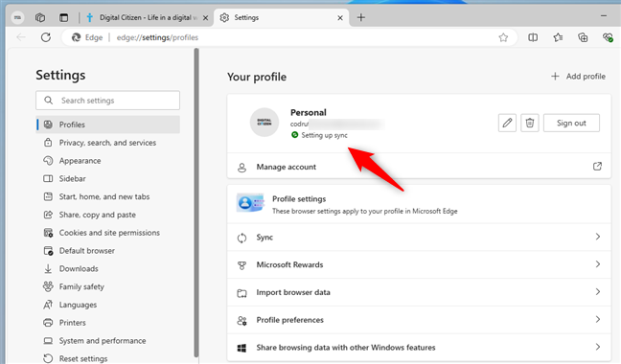The height and width of the screenshot is (364, 621).
Task: Open Sidebar settings
Action: [107, 178]
